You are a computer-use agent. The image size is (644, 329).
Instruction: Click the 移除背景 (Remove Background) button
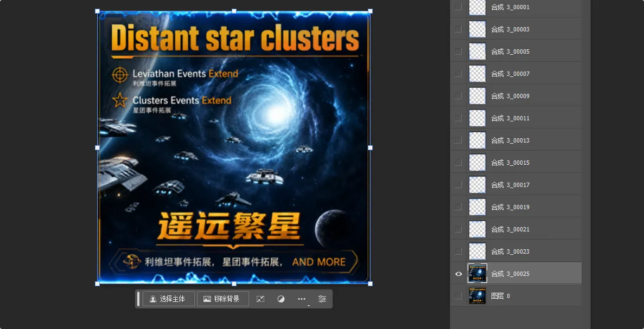click(222, 299)
